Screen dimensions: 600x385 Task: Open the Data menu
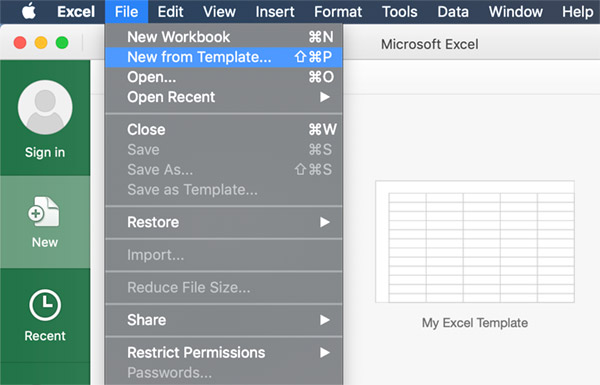tap(453, 12)
